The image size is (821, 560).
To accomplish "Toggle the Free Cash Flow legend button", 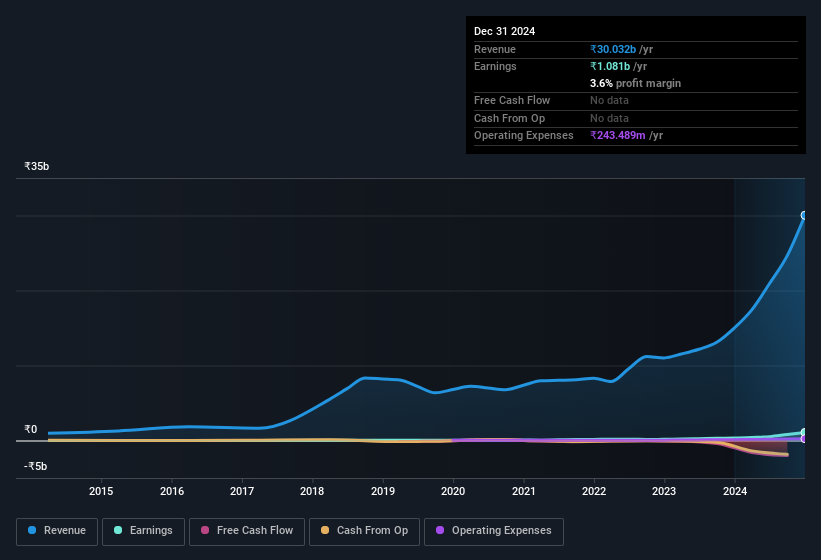I will [x=247, y=531].
